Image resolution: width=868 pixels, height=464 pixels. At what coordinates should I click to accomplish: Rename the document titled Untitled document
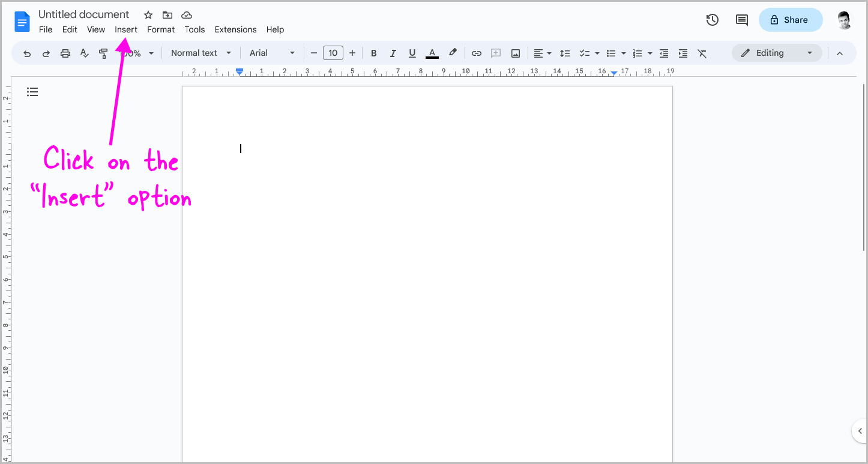[84, 14]
